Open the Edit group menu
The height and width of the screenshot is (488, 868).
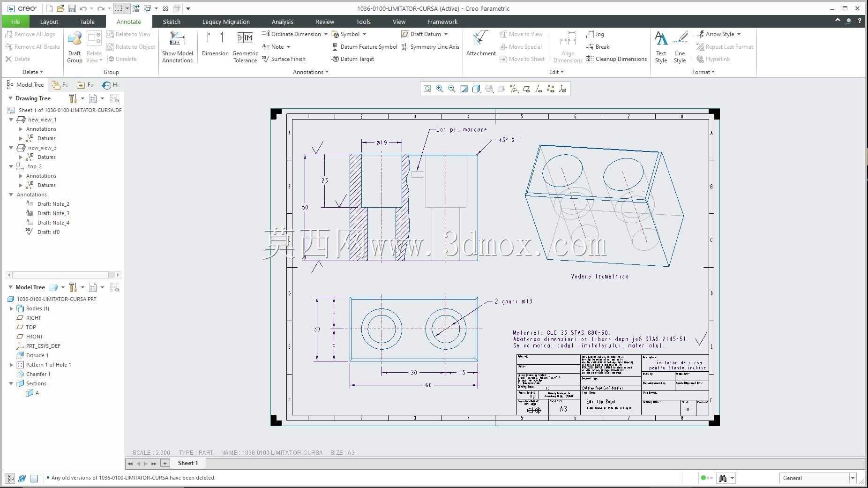pyautogui.click(x=556, y=72)
